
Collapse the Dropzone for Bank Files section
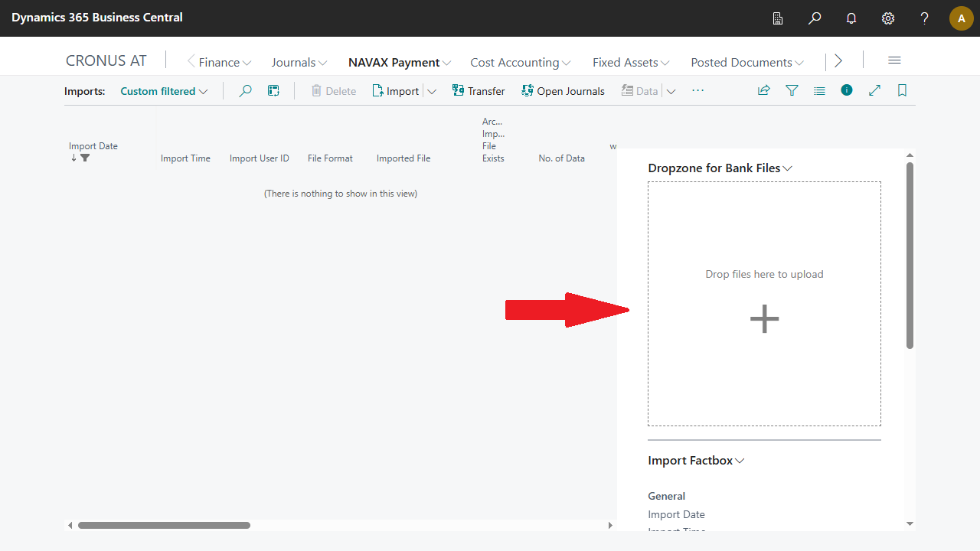[720, 168]
